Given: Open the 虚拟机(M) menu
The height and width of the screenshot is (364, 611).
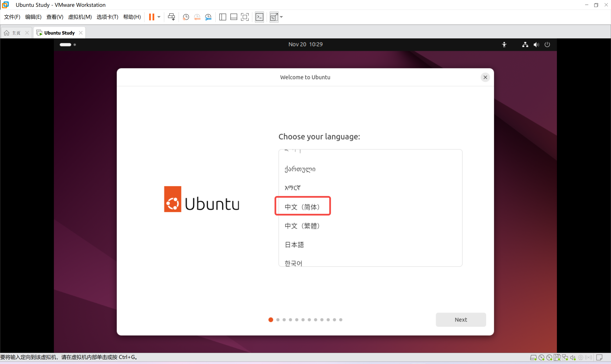Looking at the screenshot, I should coord(80,17).
